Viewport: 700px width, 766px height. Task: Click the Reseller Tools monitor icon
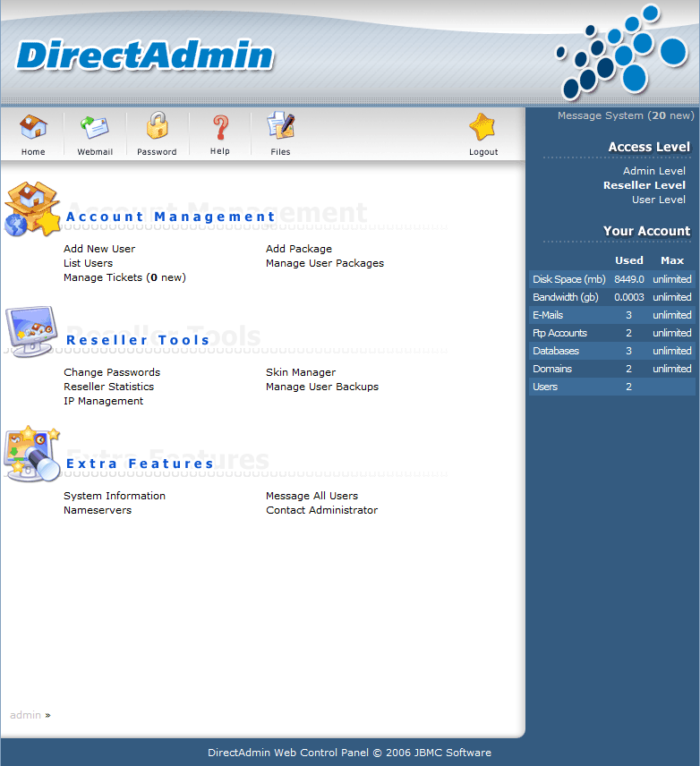(31, 332)
